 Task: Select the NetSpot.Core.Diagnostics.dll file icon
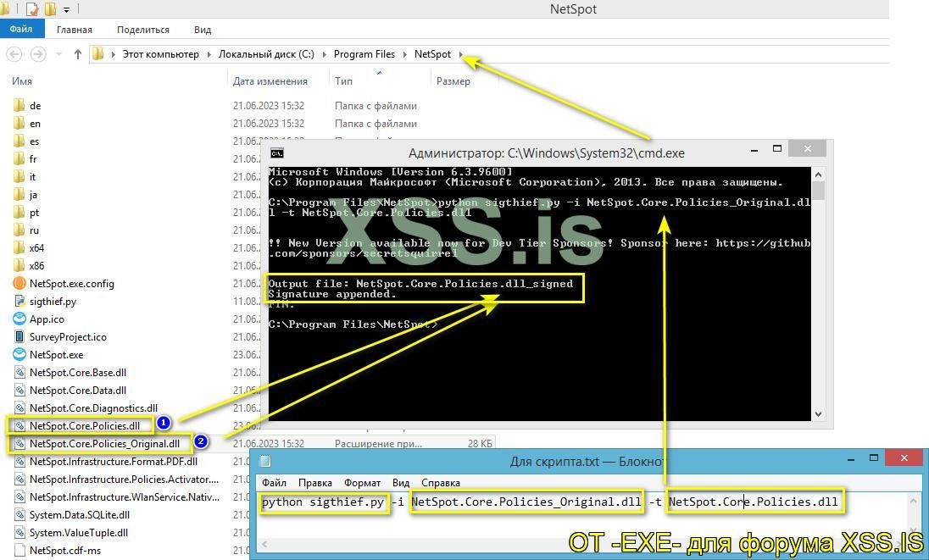click(x=19, y=408)
